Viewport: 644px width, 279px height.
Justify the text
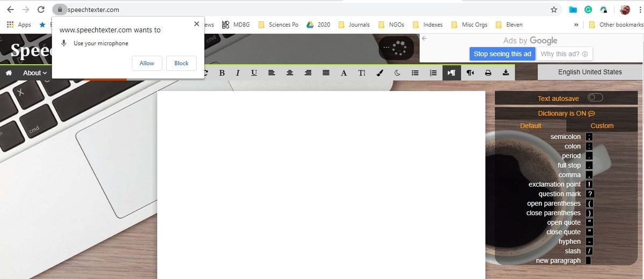pyautogui.click(x=326, y=73)
